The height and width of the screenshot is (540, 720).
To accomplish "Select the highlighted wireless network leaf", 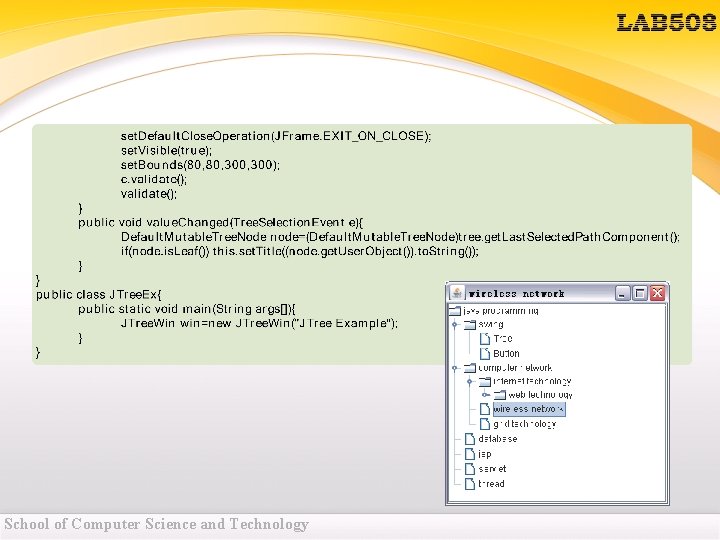I will coord(529,409).
